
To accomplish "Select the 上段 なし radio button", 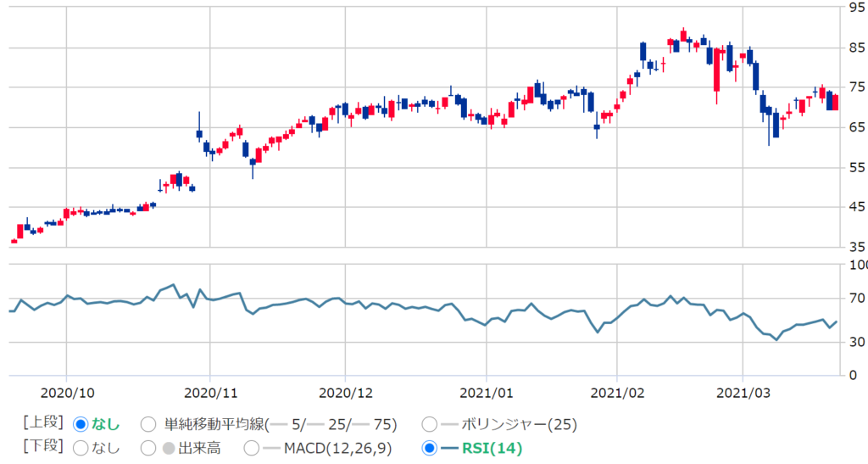I will point(81,423).
